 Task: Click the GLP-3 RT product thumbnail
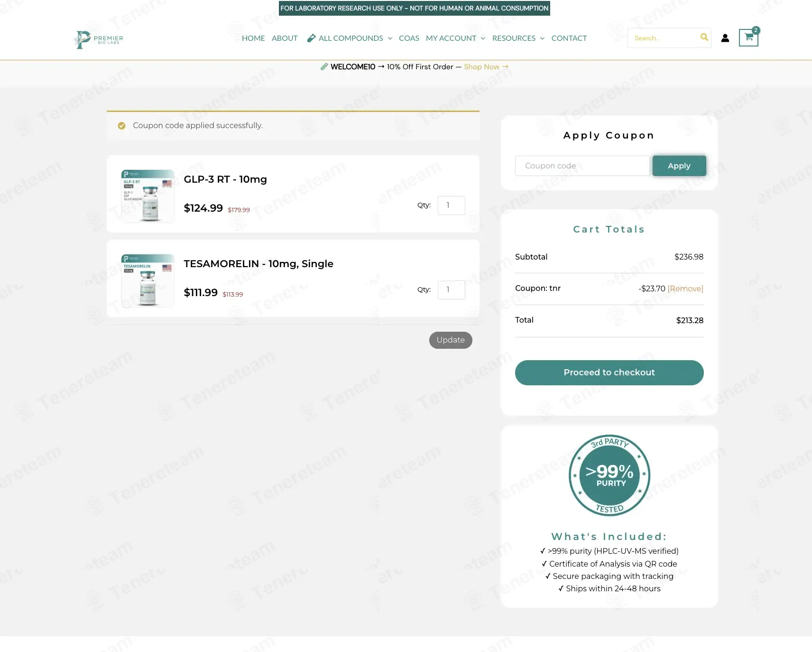coord(148,196)
